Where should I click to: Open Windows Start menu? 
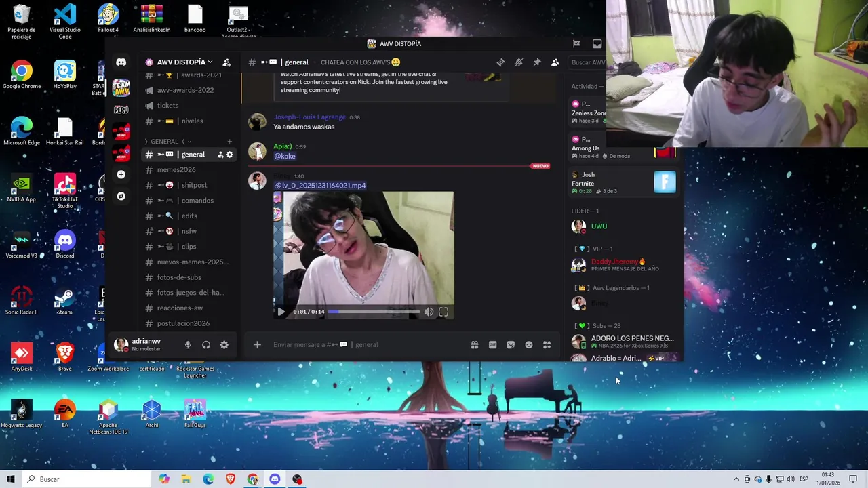10,479
